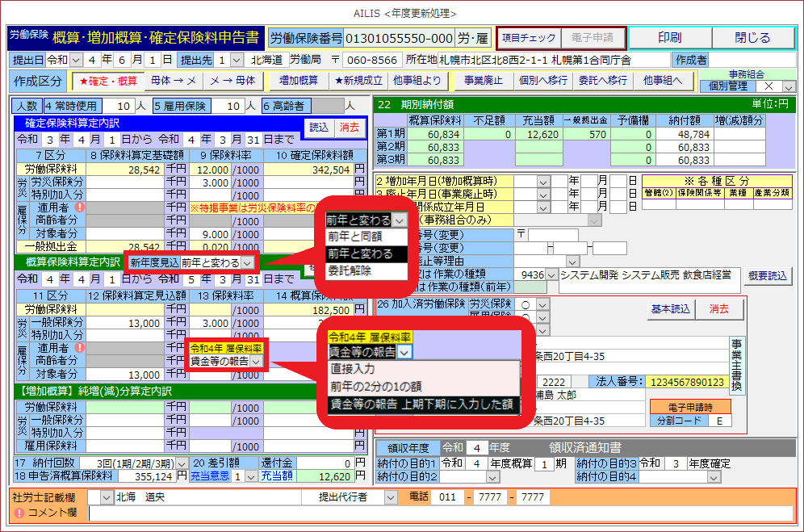The width and height of the screenshot is (804, 532).
Task: Run the 項目チェック validation
Action: [529, 38]
